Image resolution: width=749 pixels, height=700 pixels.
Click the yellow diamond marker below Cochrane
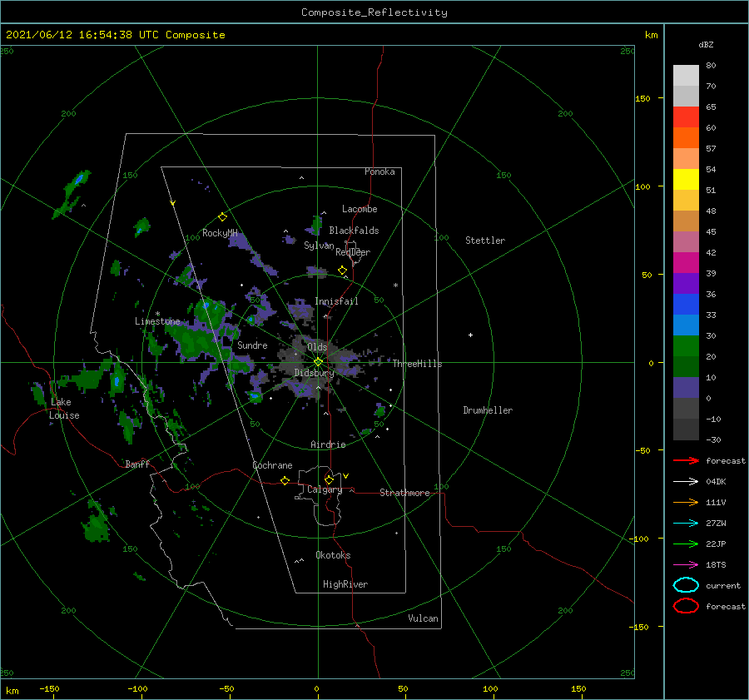tap(285, 480)
